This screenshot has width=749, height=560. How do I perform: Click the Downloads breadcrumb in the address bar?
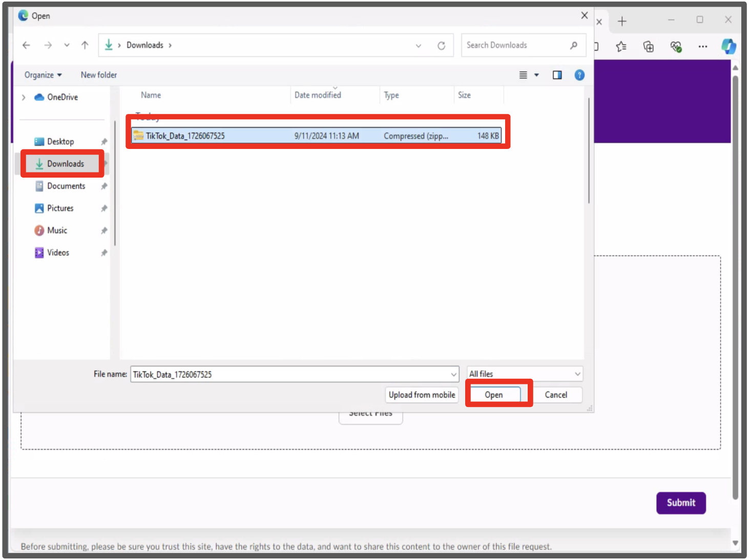pyautogui.click(x=145, y=45)
